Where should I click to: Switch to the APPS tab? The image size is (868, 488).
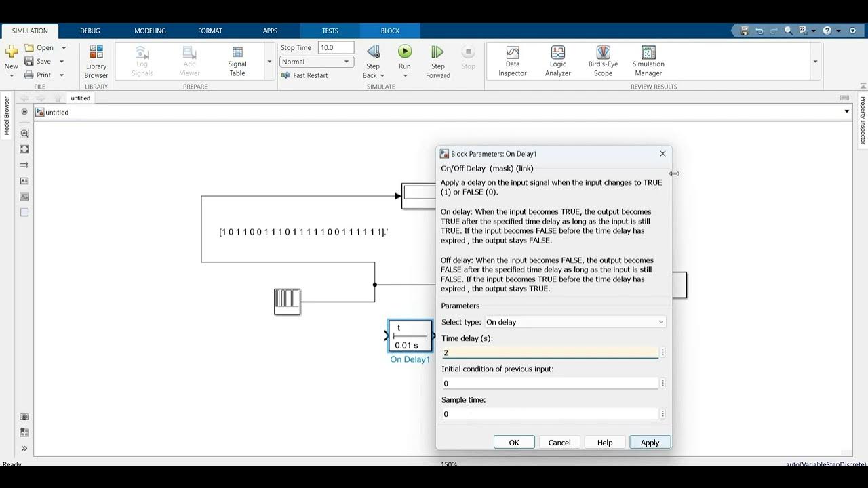click(270, 30)
